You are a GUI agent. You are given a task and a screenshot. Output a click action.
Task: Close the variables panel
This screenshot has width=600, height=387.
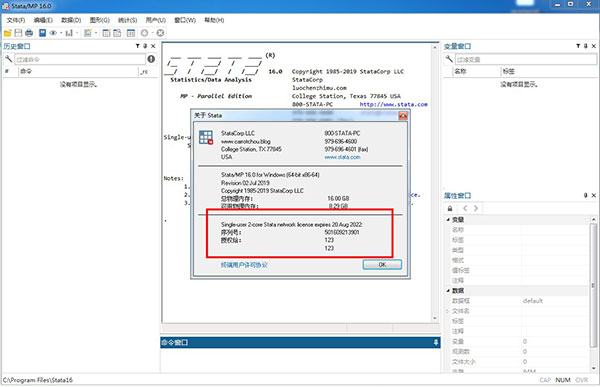tap(593, 46)
